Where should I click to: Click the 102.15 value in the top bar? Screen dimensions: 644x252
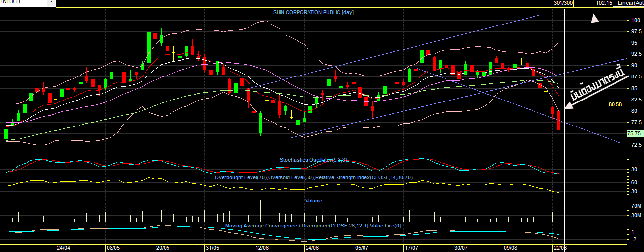click(x=604, y=3)
